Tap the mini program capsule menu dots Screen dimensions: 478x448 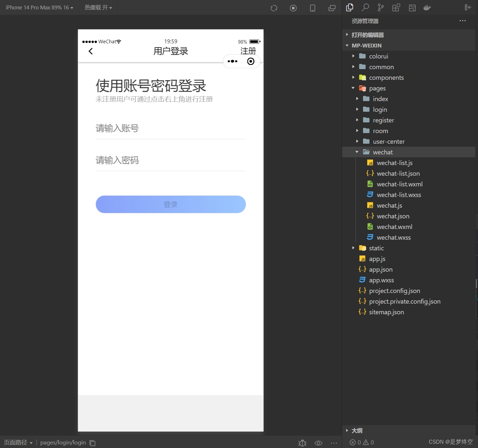point(233,61)
